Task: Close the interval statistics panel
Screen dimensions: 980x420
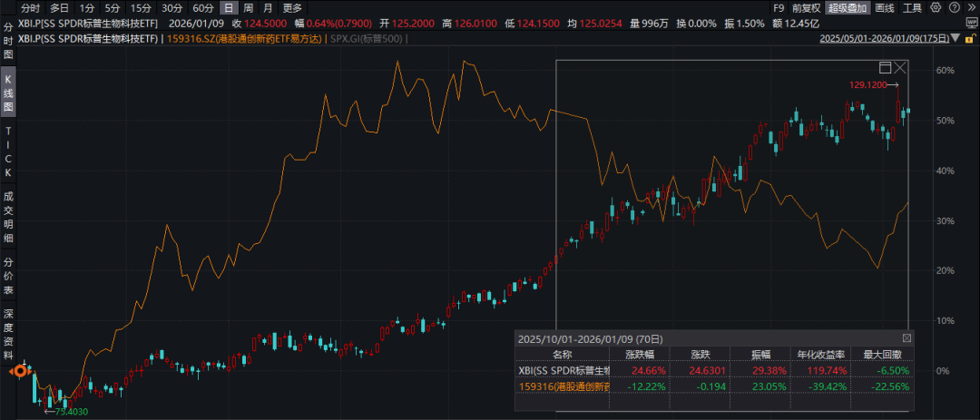Action: coord(906,338)
